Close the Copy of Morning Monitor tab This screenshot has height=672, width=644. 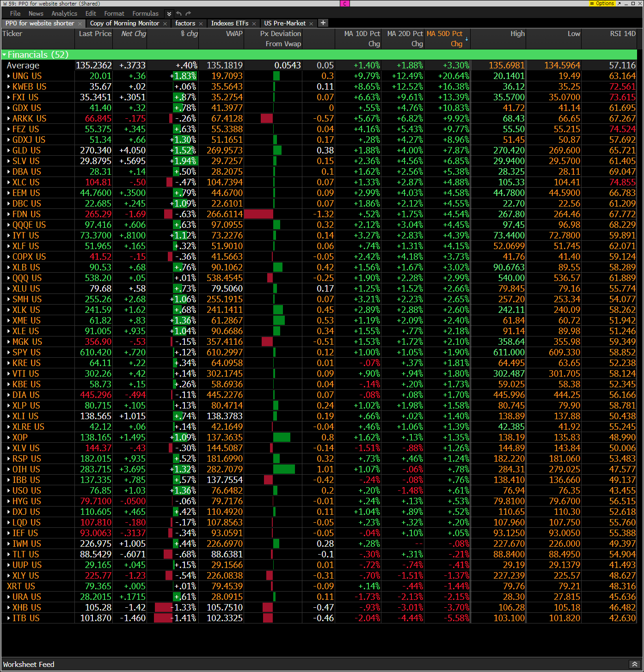click(165, 24)
